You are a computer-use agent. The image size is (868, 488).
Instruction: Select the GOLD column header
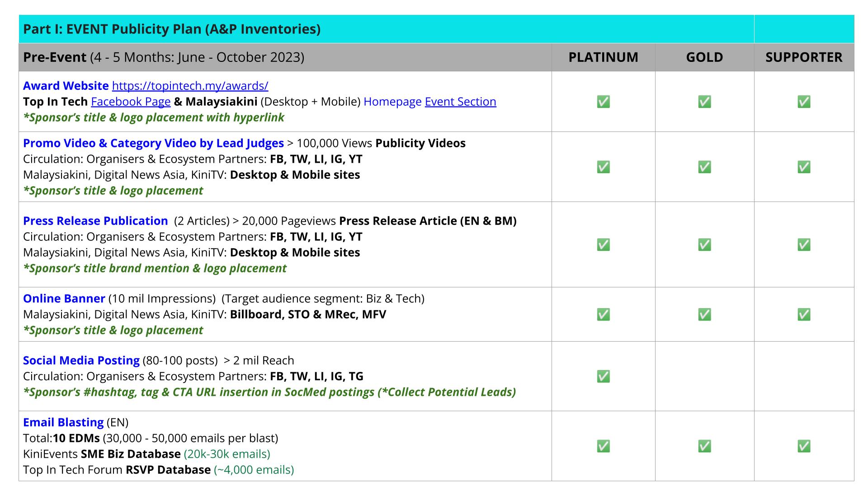[x=704, y=57]
